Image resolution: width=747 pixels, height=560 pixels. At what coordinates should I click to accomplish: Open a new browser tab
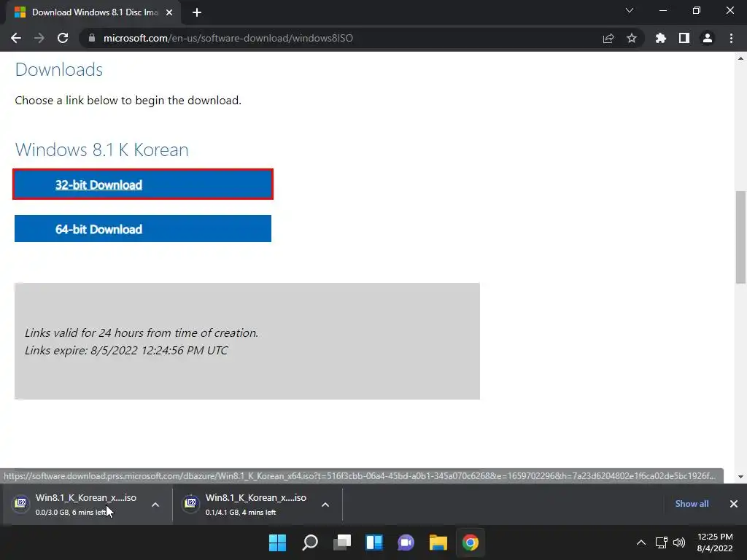pyautogui.click(x=197, y=12)
